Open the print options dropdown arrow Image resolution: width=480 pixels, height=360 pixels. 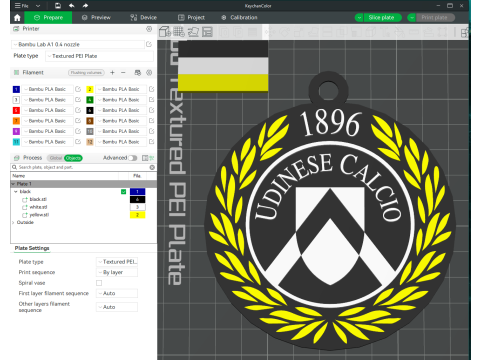[x=412, y=18]
